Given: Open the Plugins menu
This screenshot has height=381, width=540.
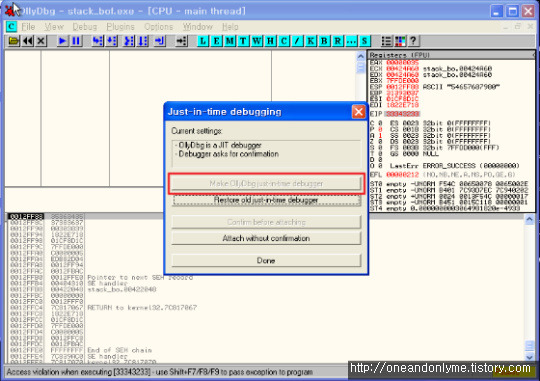Looking at the screenshot, I should [x=121, y=27].
